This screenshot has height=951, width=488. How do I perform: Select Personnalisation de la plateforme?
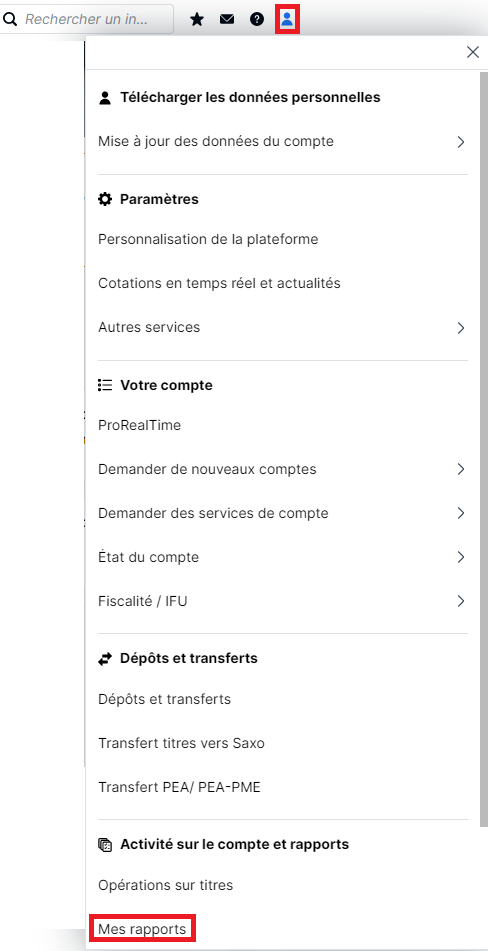tap(208, 240)
